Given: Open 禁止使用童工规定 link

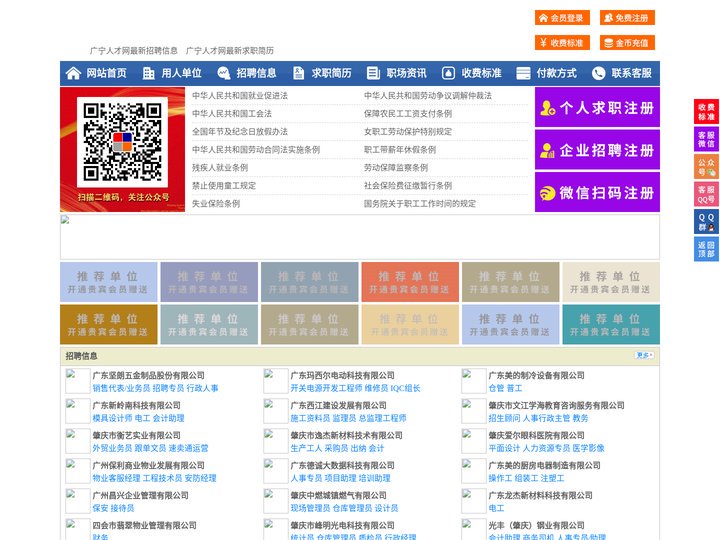Looking at the screenshot, I should 224,186.
